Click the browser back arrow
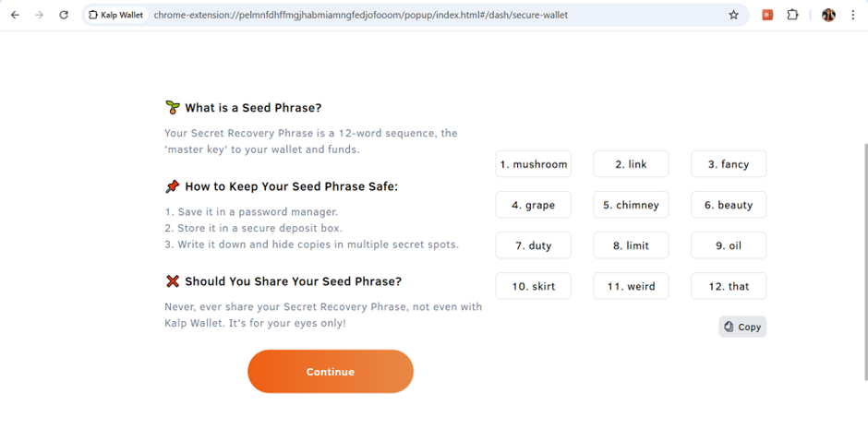 (15, 15)
